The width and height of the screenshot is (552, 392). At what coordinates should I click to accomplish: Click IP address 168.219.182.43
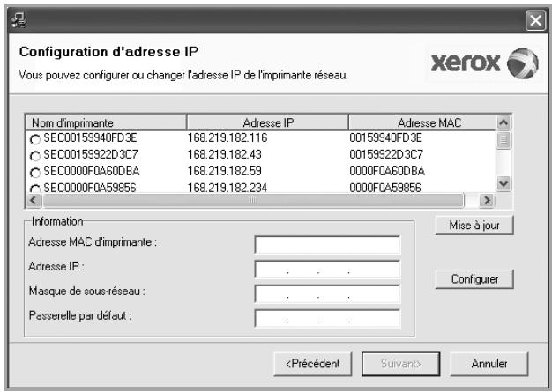pyautogui.click(x=225, y=154)
